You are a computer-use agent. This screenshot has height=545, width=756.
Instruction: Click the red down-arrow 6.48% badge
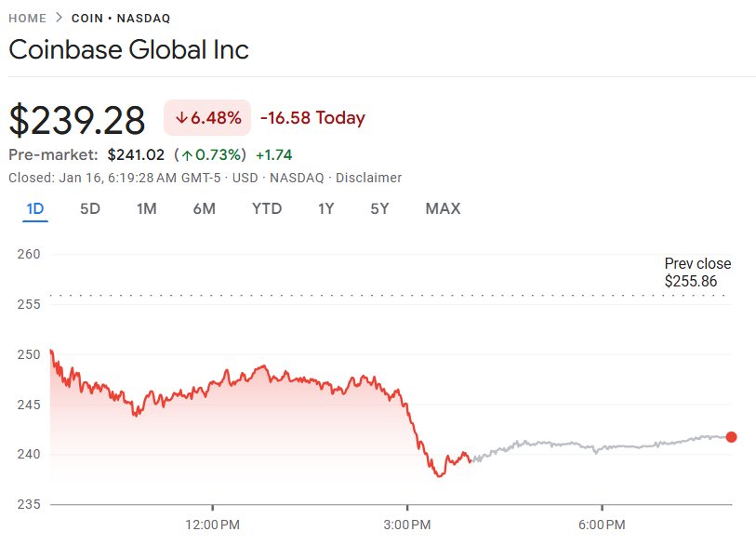pyautogui.click(x=207, y=118)
